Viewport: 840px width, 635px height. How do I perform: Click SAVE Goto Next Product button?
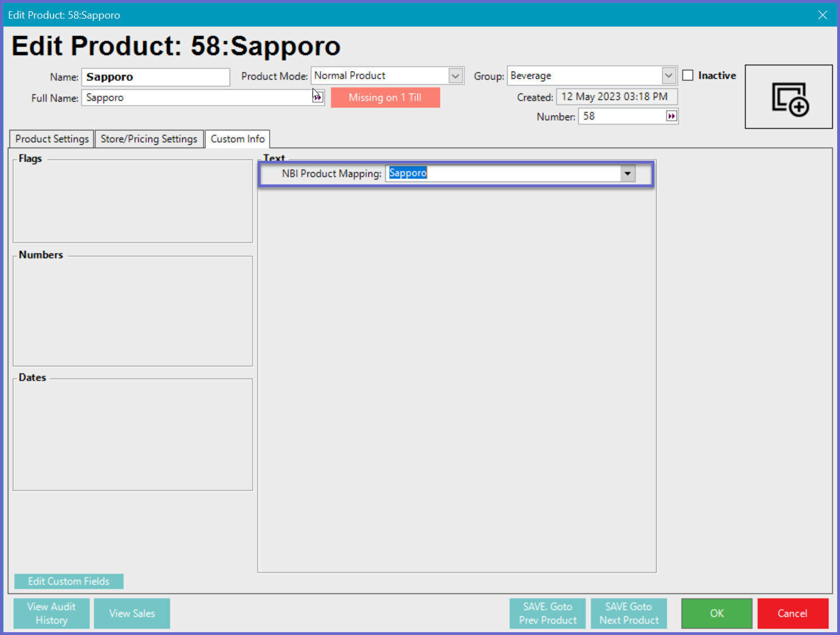point(629,613)
